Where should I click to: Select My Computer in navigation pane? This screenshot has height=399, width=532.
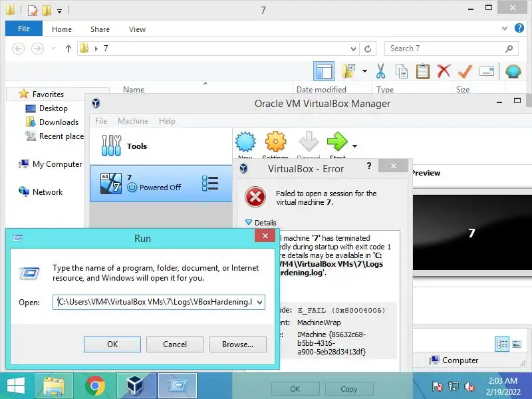click(57, 164)
